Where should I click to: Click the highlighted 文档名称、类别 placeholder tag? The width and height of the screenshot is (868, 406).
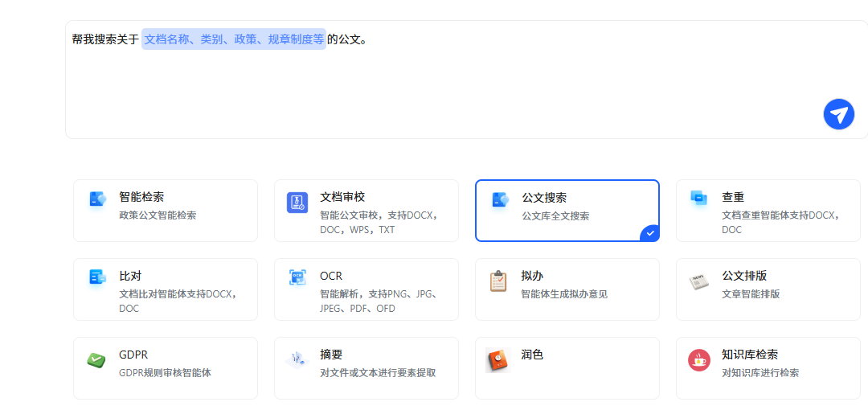click(234, 39)
